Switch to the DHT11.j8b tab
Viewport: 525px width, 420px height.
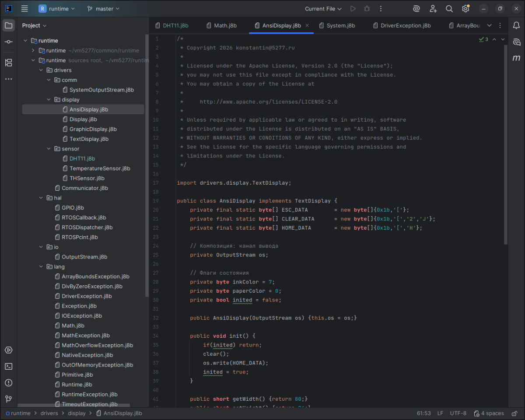click(172, 25)
